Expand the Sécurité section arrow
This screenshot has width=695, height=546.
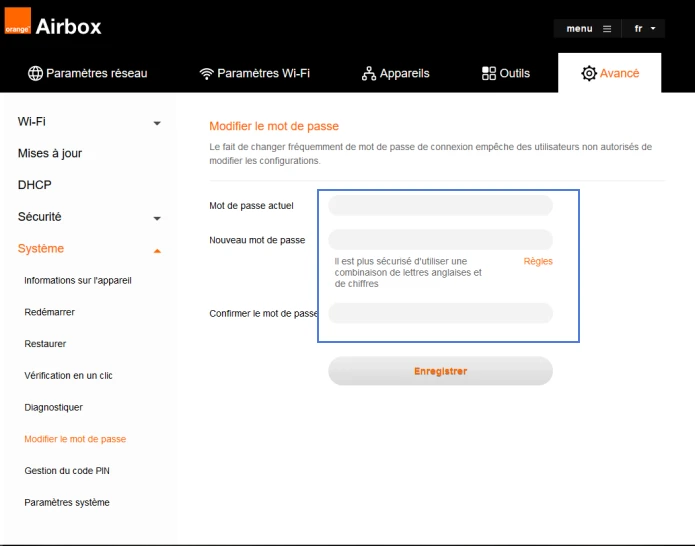(x=157, y=218)
